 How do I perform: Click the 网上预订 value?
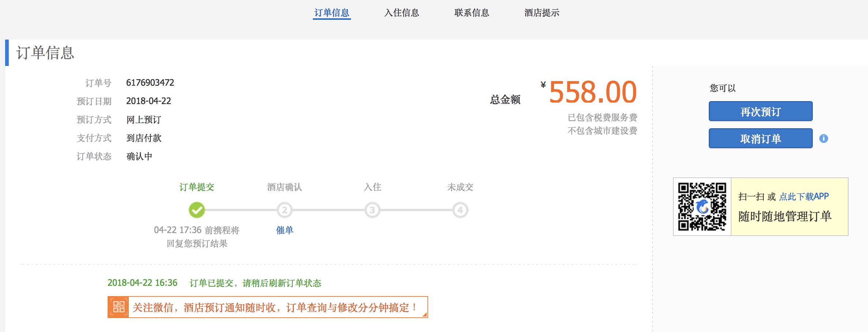(x=143, y=119)
